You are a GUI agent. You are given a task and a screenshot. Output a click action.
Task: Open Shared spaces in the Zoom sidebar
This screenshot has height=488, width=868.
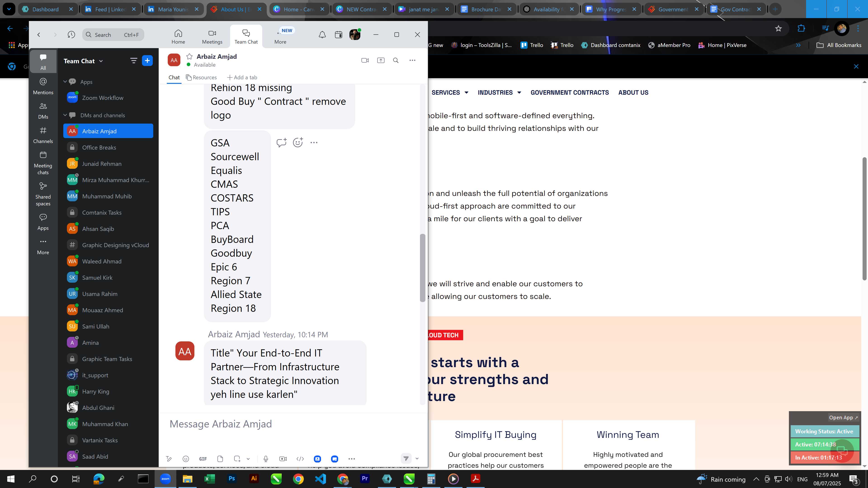point(43,194)
